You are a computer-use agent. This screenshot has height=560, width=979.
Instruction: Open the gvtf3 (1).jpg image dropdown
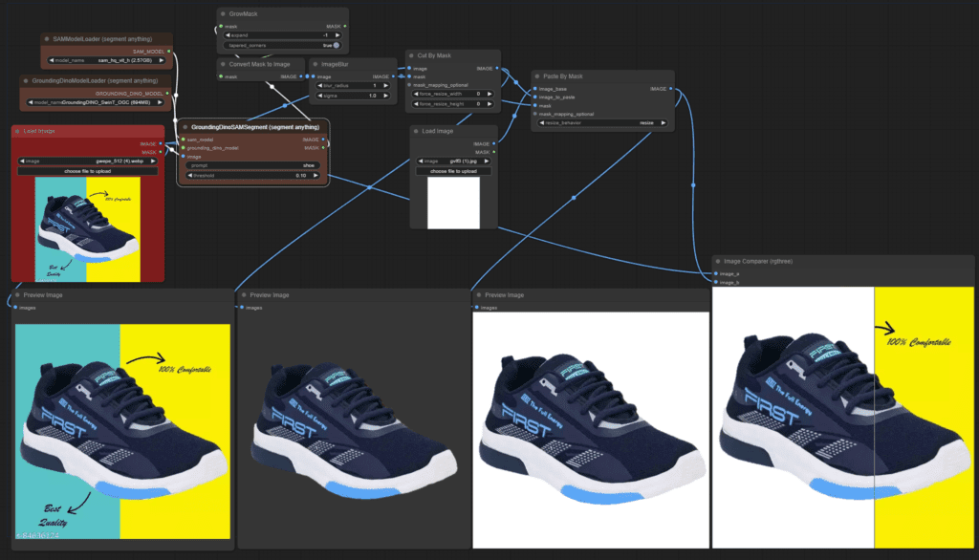pos(453,162)
